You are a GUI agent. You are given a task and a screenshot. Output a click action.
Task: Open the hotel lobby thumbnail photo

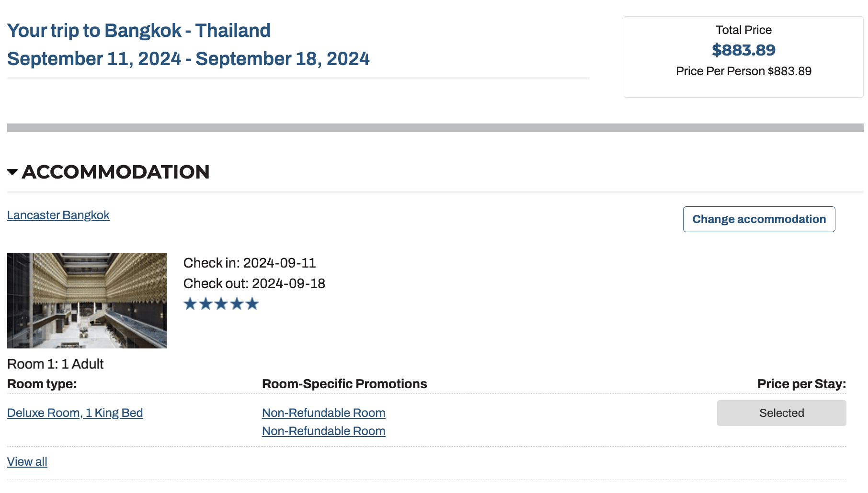point(87,300)
